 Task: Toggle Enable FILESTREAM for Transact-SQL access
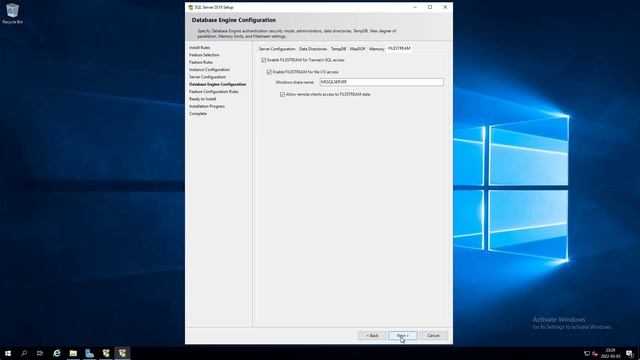(x=263, y=60)
